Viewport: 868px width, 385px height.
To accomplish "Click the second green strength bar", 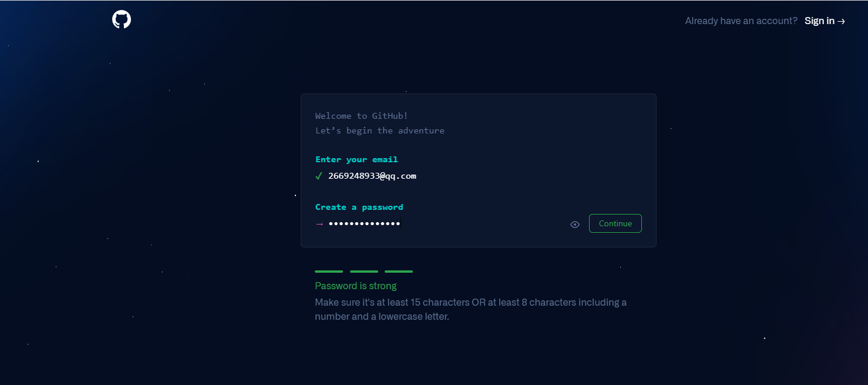I will (364, 272).
